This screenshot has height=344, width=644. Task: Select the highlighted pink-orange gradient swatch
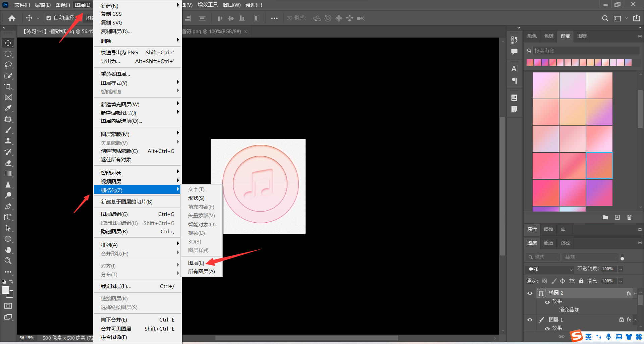[599, 166]
